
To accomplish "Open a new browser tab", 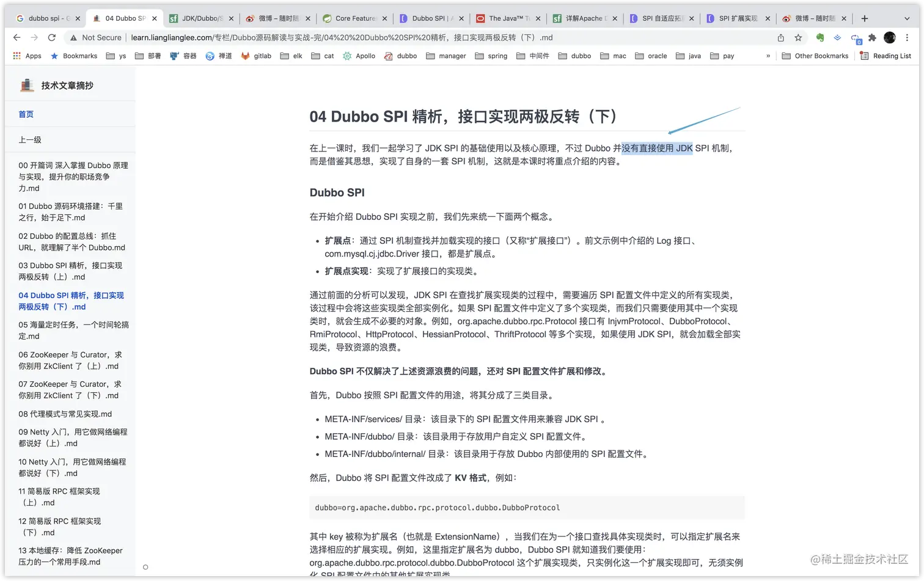I will [x=865, y=18].
